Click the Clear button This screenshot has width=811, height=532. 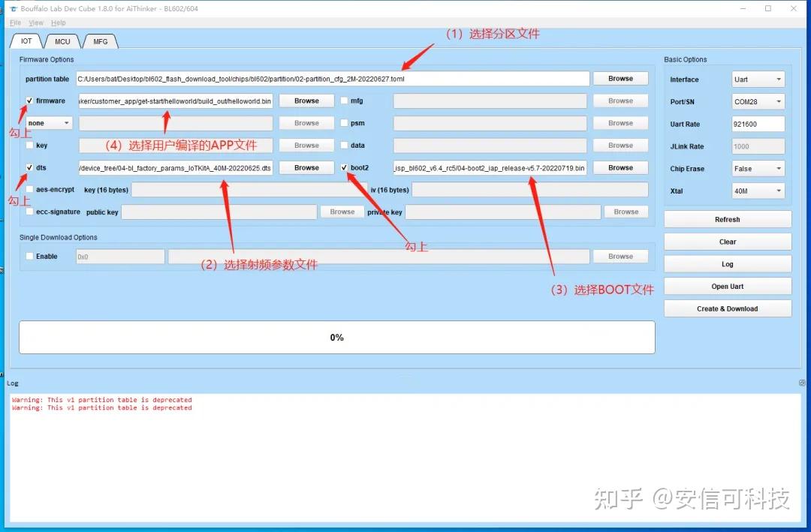[x=727, y=242]
